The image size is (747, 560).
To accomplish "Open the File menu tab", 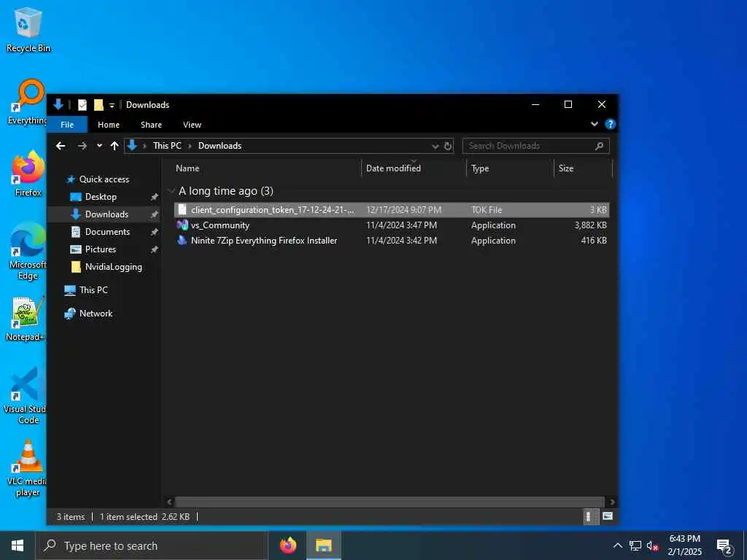I will point(67,125).
